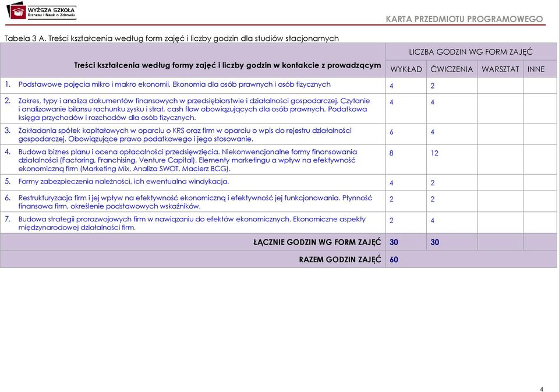Click the WYKŁAD total '30'
The width and height of the screenshot is (559, 392).
pos(394,242)
